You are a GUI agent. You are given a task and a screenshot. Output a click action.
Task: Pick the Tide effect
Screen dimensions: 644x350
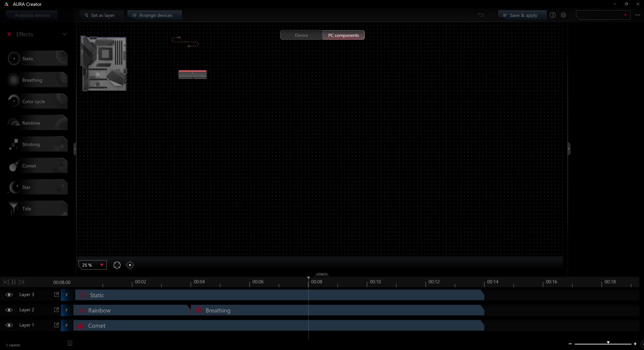click(37, 209)
